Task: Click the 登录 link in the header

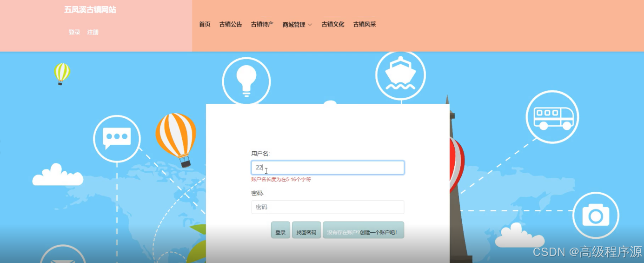Action: (x=74, y=32)
